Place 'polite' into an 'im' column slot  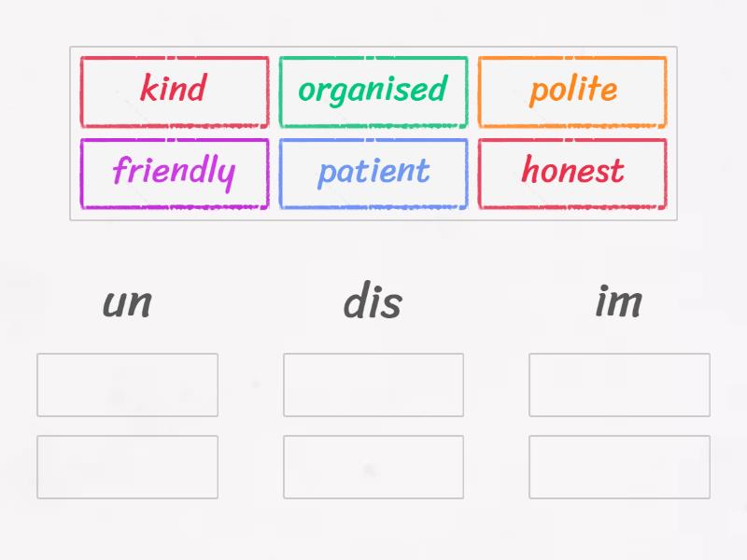click(x=620, y=385)
